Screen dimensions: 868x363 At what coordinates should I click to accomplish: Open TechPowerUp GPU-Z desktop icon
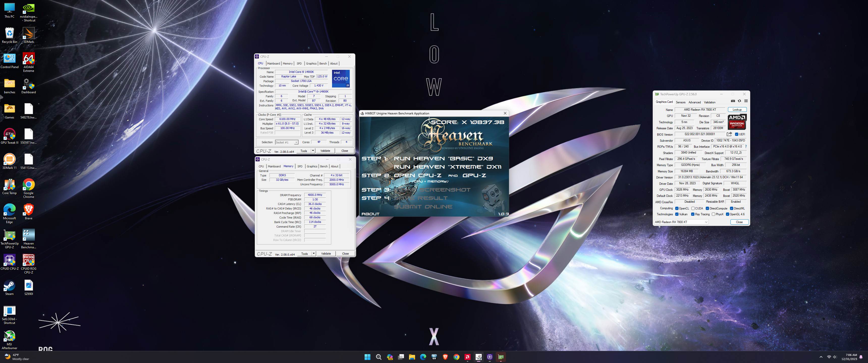coord(9,239)
